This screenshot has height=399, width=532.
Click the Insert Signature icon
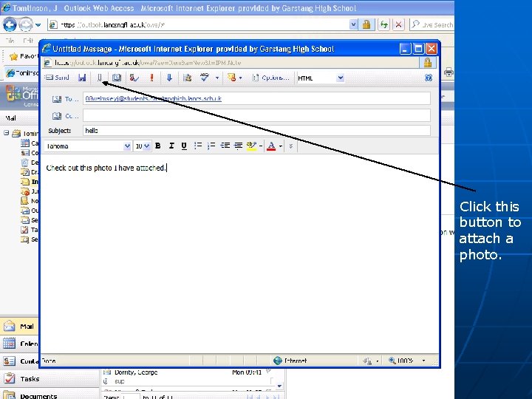point(187,78)
